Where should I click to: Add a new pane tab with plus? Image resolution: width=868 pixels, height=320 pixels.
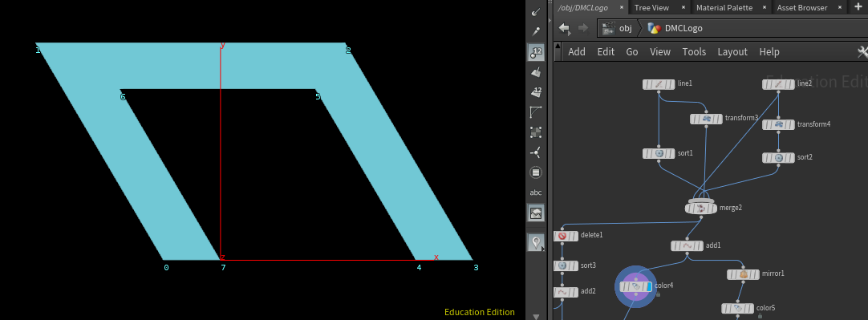859,7
